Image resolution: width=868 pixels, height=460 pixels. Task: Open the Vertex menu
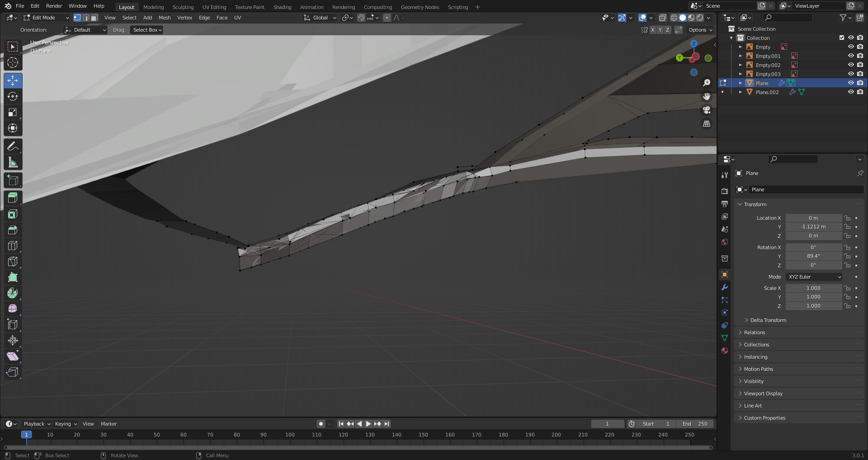pos(184,18)
